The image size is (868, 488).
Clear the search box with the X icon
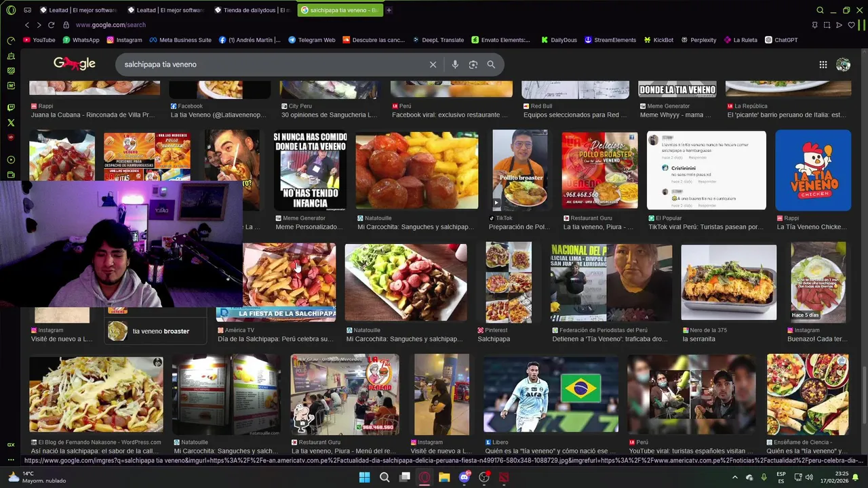[433, 64]
